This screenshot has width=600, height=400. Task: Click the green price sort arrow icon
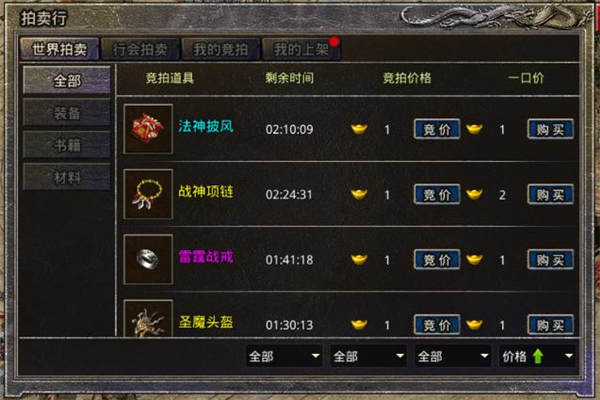[x=538, y=356]
